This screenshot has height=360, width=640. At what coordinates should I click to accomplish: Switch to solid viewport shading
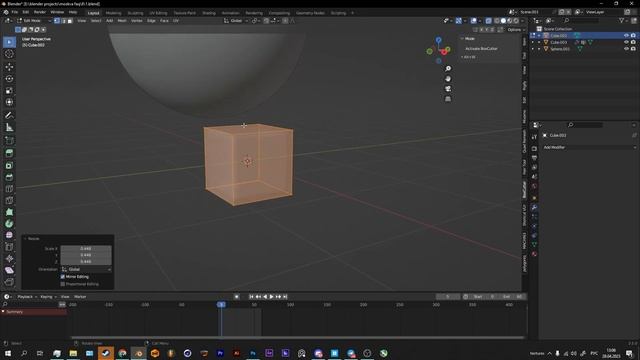(503, 20)
